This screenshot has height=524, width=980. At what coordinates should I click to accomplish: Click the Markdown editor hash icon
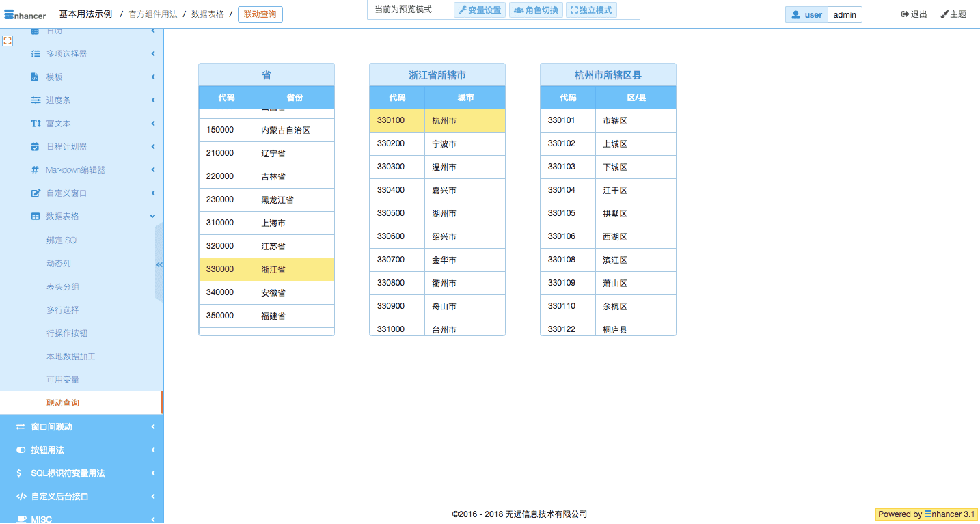coord(36,170)
